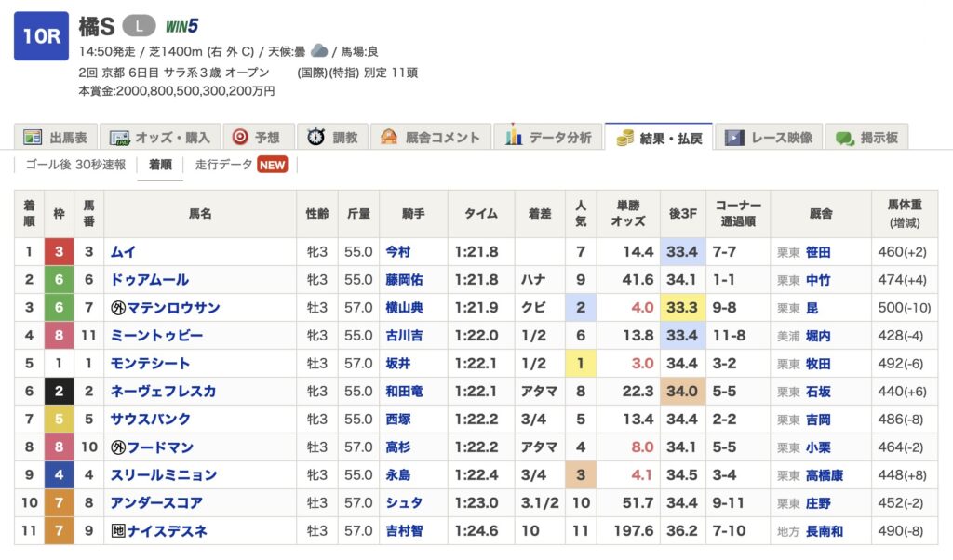This screenshot has width=953, height=560.
Task: Open the レース映像 tab
Action: (769, 138)
